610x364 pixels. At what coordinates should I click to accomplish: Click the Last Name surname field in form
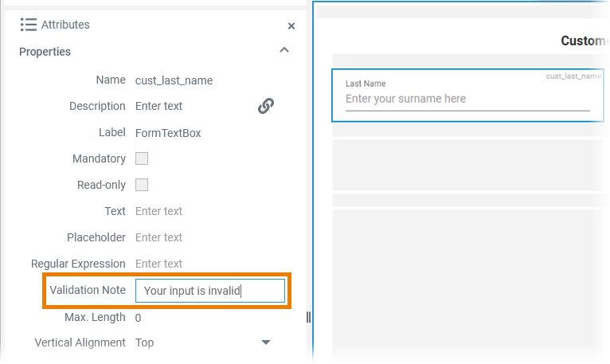(x=467, y=100)
